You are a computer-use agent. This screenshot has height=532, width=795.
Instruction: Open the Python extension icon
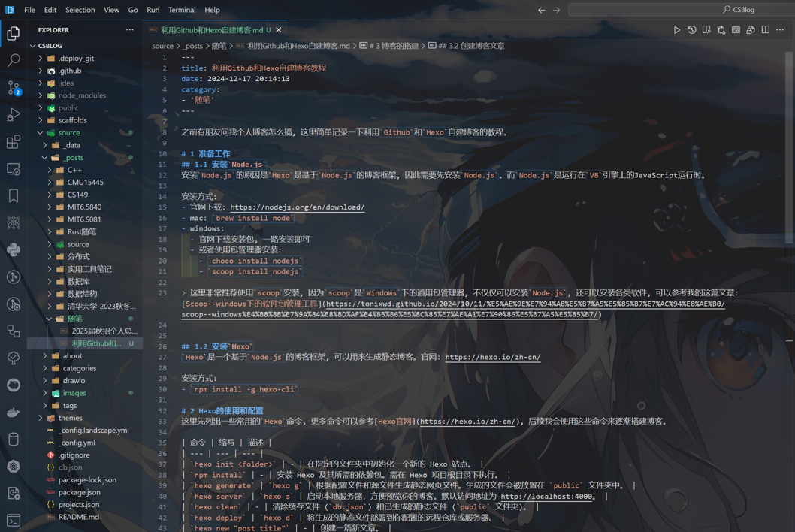point(14,249)
